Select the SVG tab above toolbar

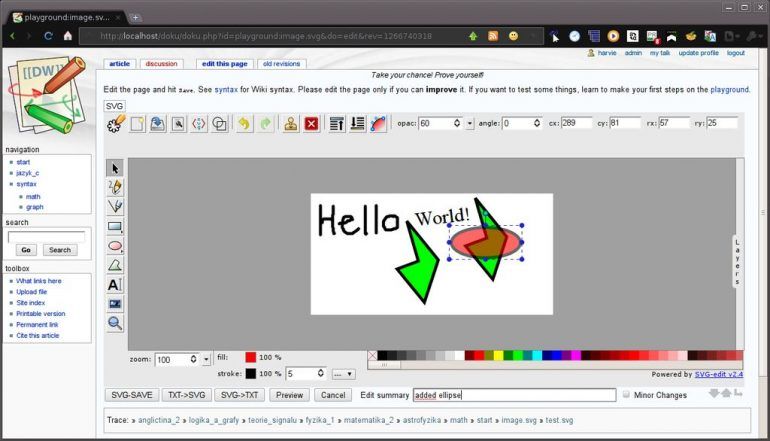(x=114, y=106)
